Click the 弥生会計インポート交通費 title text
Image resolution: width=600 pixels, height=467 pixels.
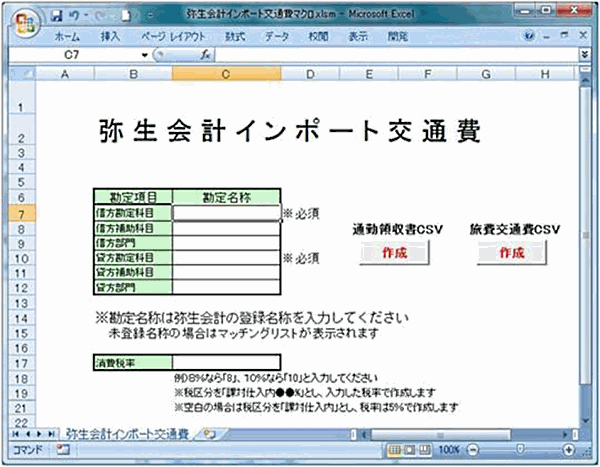[x=290, y=131]
